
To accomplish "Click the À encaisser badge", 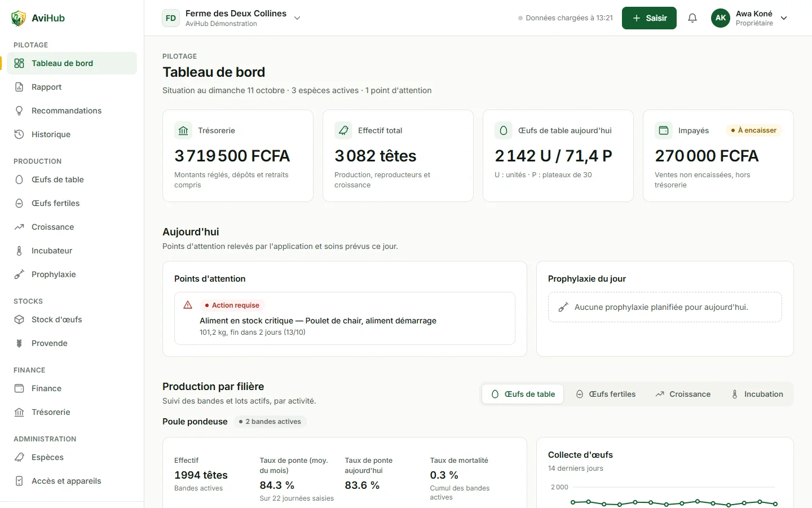I will tap(753, 130).
